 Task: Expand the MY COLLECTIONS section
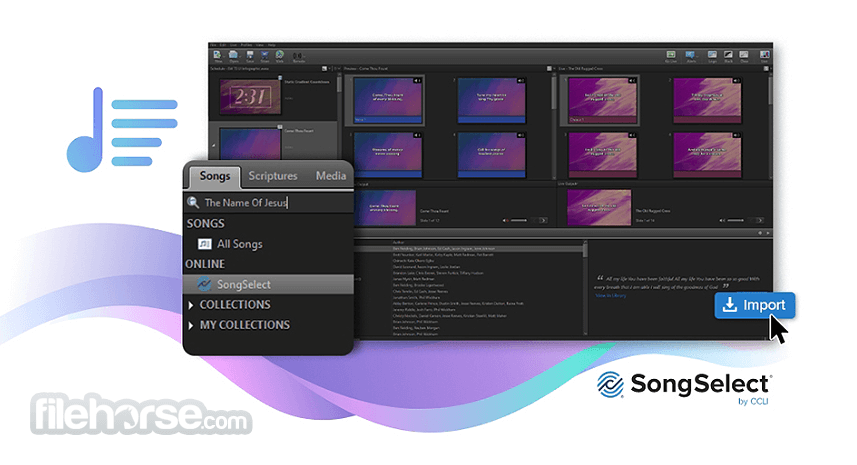[x=191, y=325]
